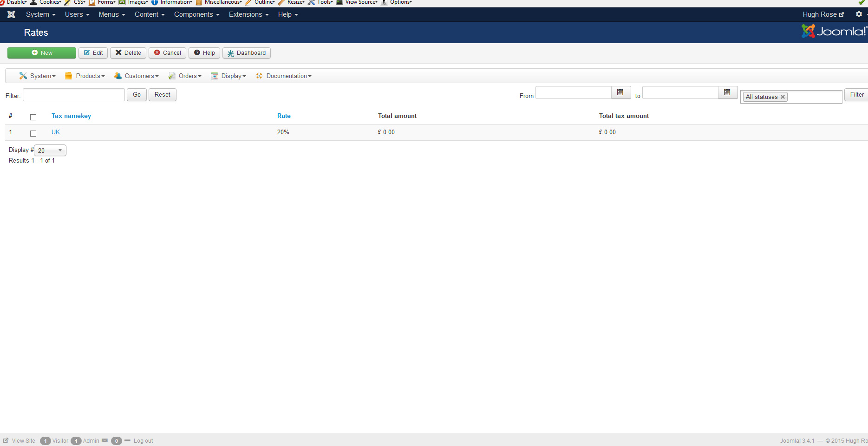868x446 pixels.
Task: Click the Web Developer Forms toolbar icon
Action: coord(92,2)
